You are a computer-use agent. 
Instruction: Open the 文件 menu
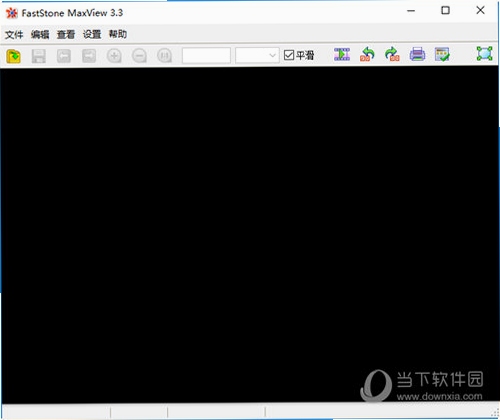(14, 34)
